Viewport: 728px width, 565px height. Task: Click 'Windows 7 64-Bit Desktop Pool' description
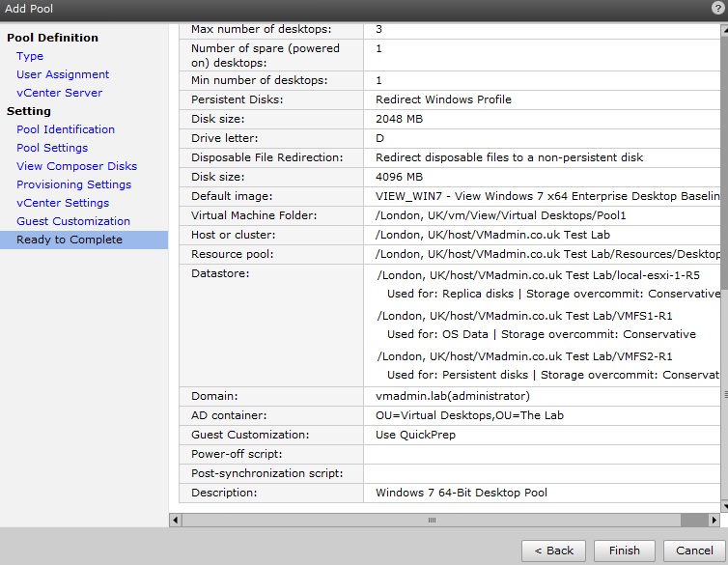click(x=462, y=493)
